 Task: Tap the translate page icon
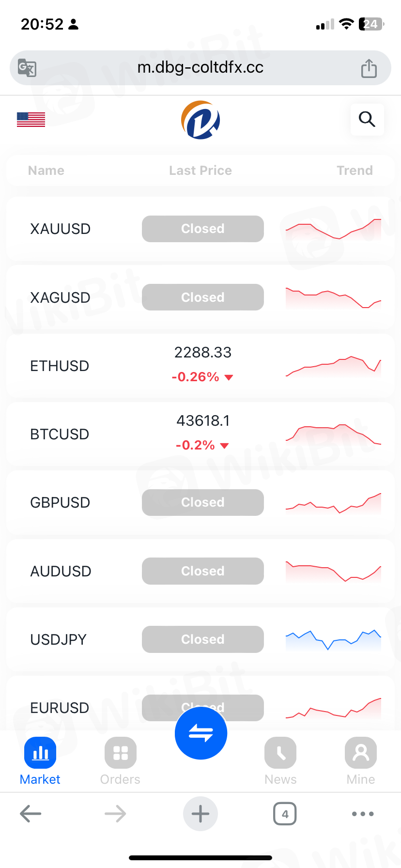27,68
